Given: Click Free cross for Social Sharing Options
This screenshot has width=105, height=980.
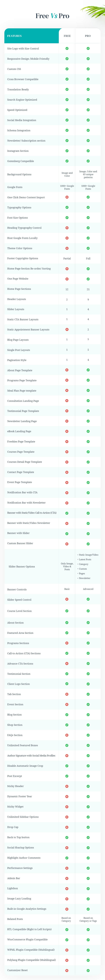Looking at the screenshot, I should [67, 848].
